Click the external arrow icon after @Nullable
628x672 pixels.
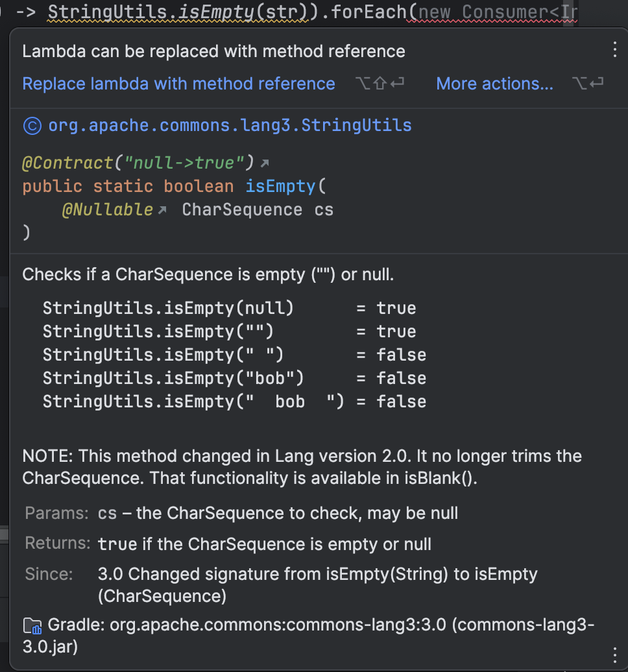pos(162,210)
